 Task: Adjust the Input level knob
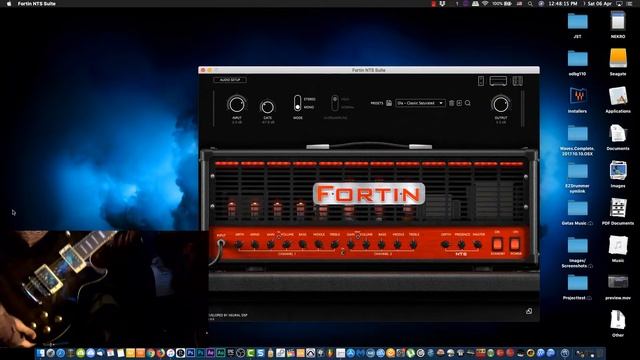tap(237, 104)
